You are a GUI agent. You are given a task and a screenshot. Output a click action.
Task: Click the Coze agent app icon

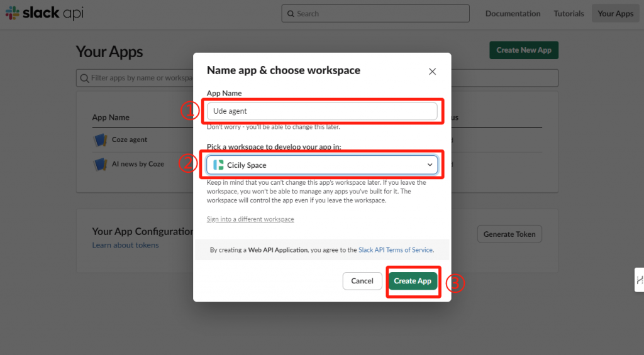(100, 140)
